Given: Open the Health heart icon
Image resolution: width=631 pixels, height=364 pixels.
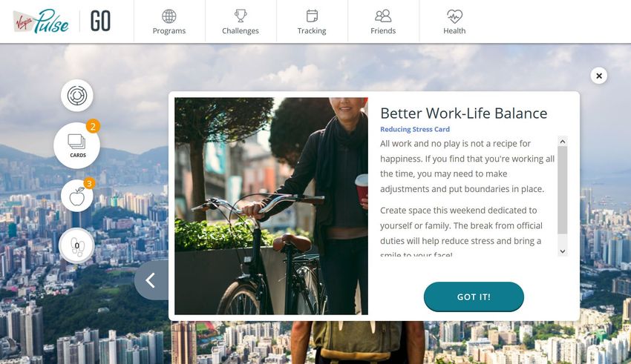Looking at the screenshot, I should tap(454, 16).
